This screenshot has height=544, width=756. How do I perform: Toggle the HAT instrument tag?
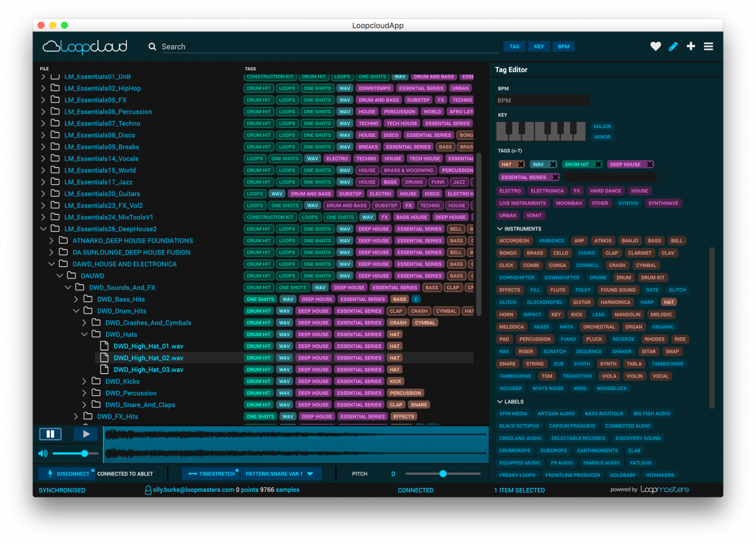pyautogui.click(x=669, y=302)
